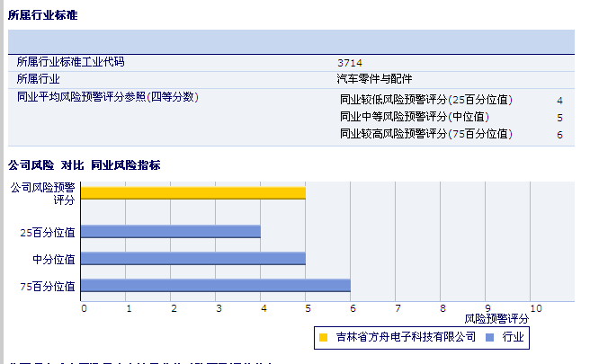Viewport: 590px width, 364px height.
Task: Click the 同业较低风险预警评分 score value 4
Action: (x=559, y=101)
